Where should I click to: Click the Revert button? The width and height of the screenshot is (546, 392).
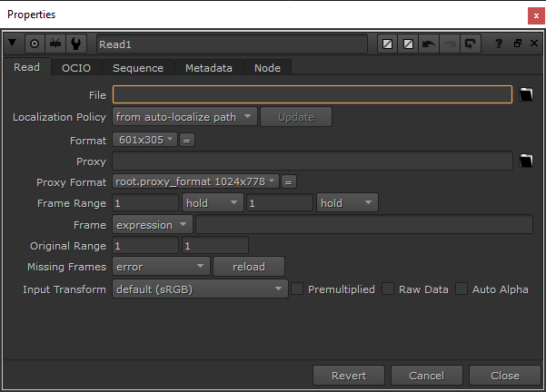pyautogui.click(x=349, y=376)
